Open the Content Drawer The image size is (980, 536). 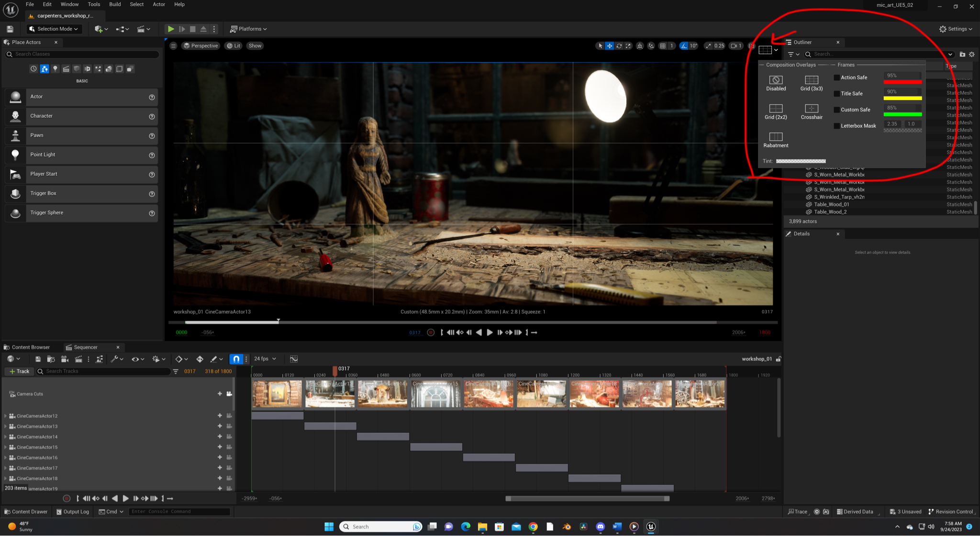(x=26, y=512)
